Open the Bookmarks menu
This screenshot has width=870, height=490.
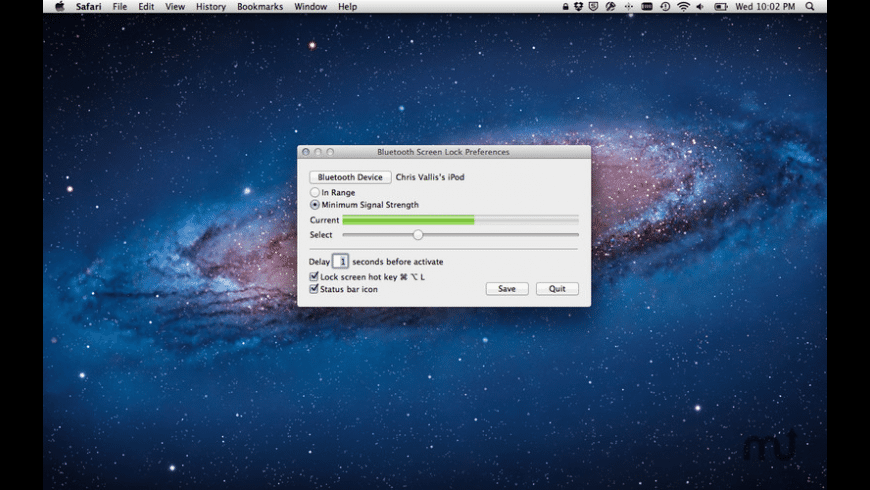(x=260, y=7)
